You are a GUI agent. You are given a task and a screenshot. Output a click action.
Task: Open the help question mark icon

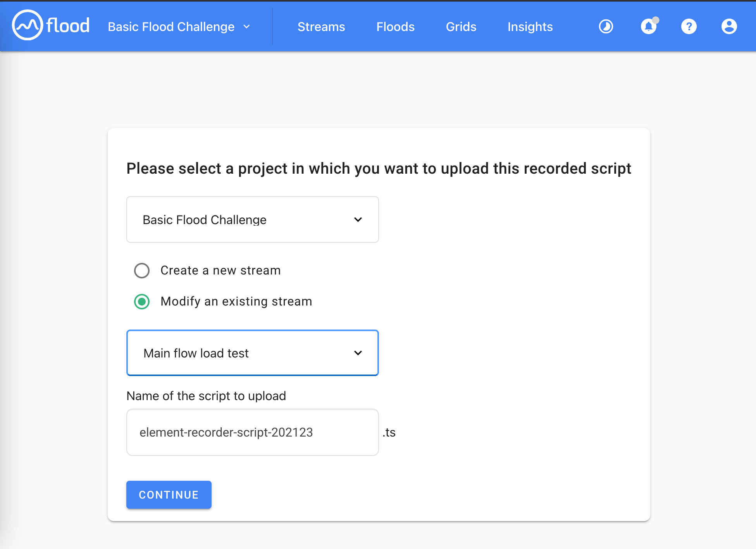click(x=689, y=26)
